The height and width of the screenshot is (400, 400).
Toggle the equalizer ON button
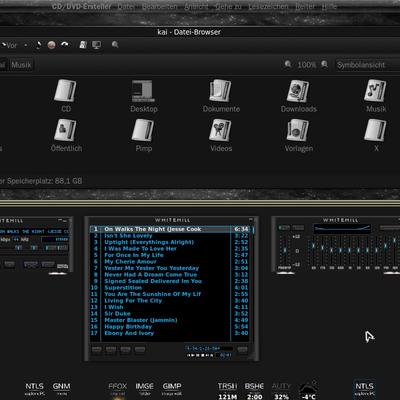coord(284,228)
